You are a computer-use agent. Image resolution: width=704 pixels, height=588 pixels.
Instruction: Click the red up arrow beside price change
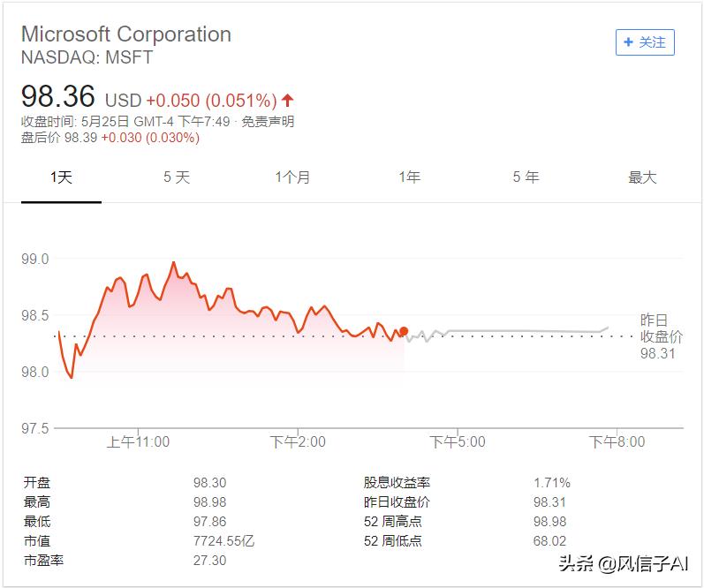point(288,100)
